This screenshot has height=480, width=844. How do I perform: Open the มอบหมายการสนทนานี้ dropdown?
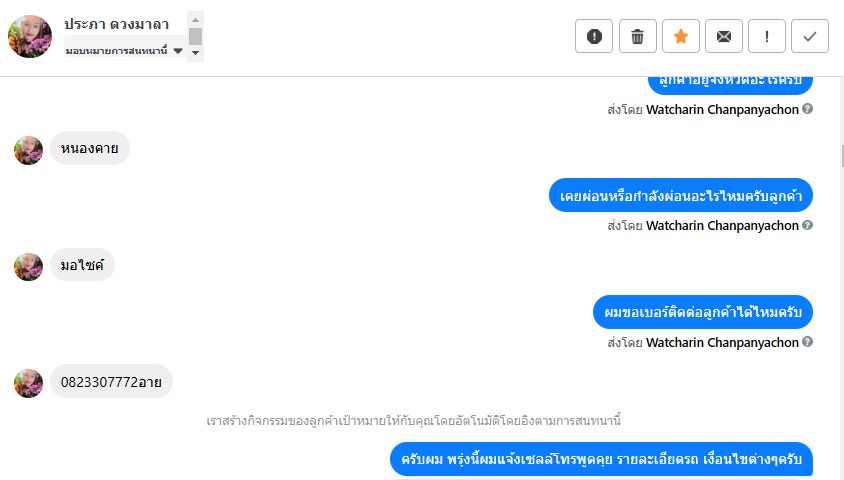tap(124, 50)
